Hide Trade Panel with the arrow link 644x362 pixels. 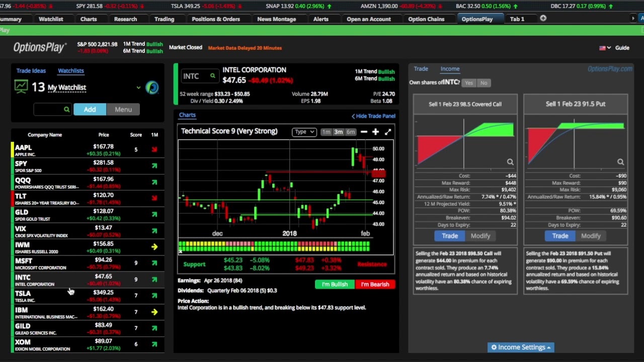tap(373, 116)
